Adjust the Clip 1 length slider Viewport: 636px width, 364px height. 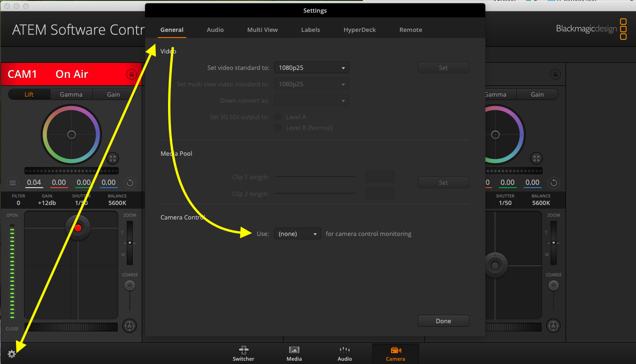tap(315, 177)
